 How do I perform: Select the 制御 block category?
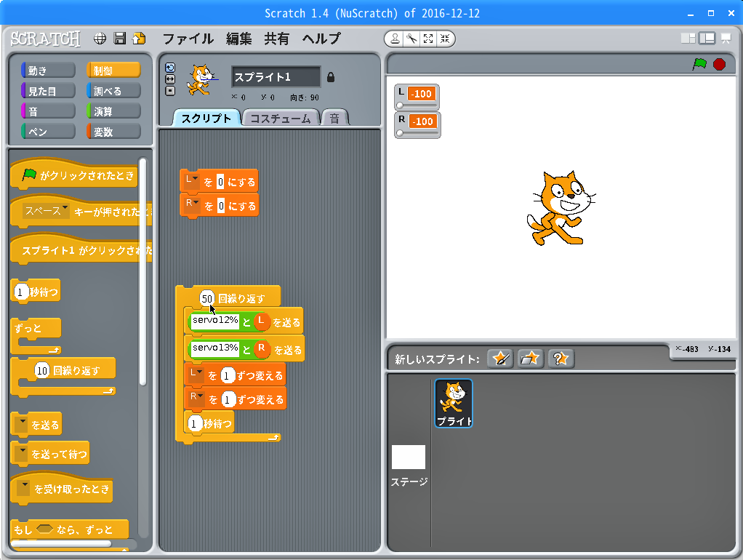coord(113,71)
